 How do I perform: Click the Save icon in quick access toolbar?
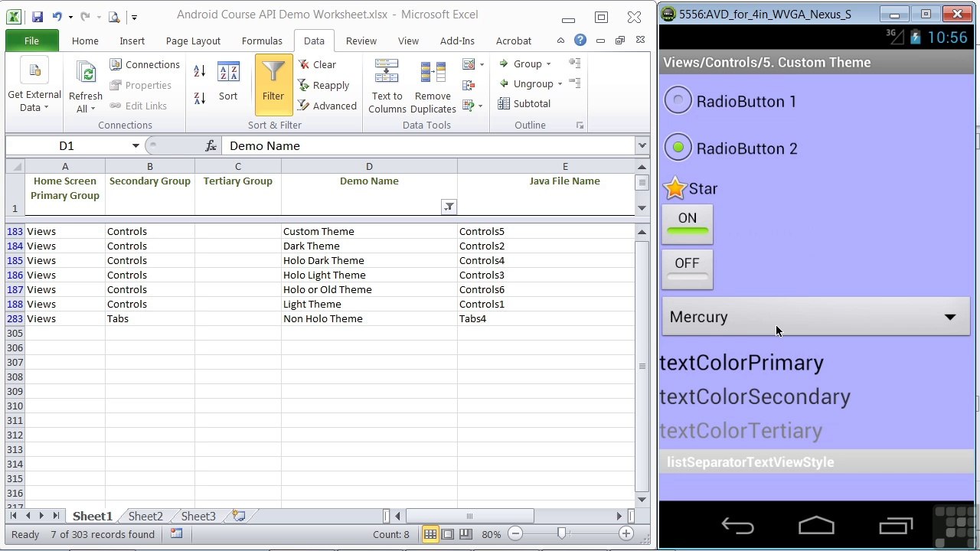(38, 16)
